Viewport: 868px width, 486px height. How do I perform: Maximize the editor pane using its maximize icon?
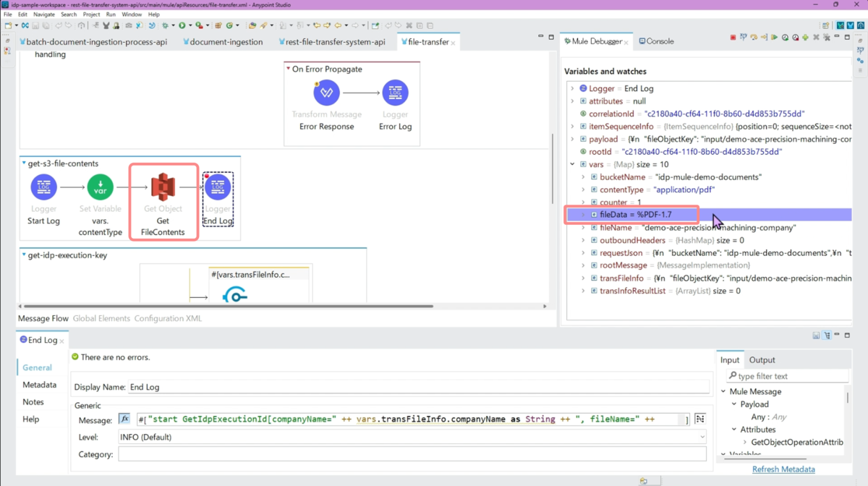[551, 36]
